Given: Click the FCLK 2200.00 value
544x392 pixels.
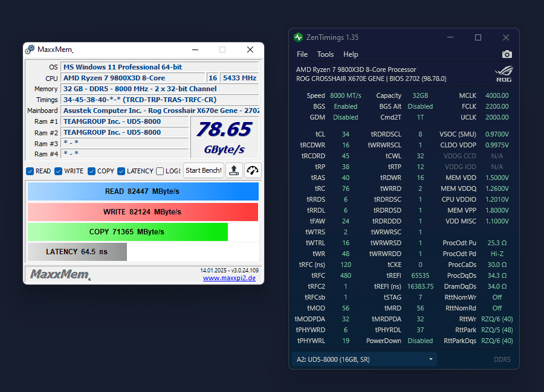Looking at the screenshot, I should (x=497, y=106).
